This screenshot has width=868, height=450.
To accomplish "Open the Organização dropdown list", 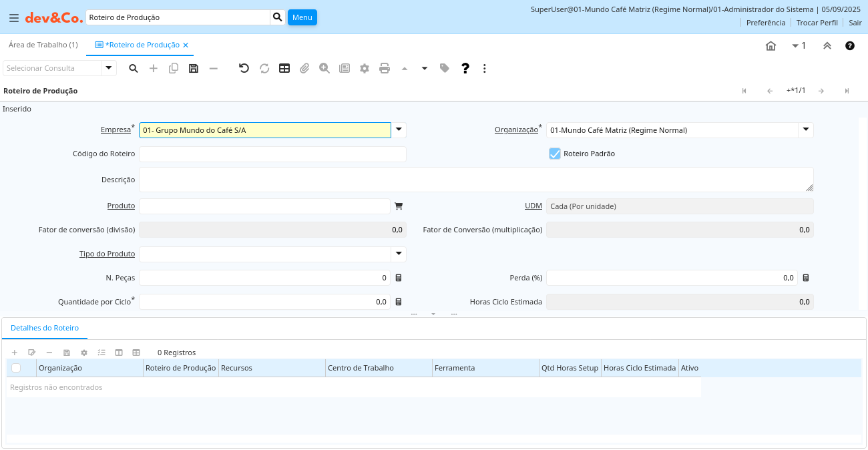I will click(806, 130).
